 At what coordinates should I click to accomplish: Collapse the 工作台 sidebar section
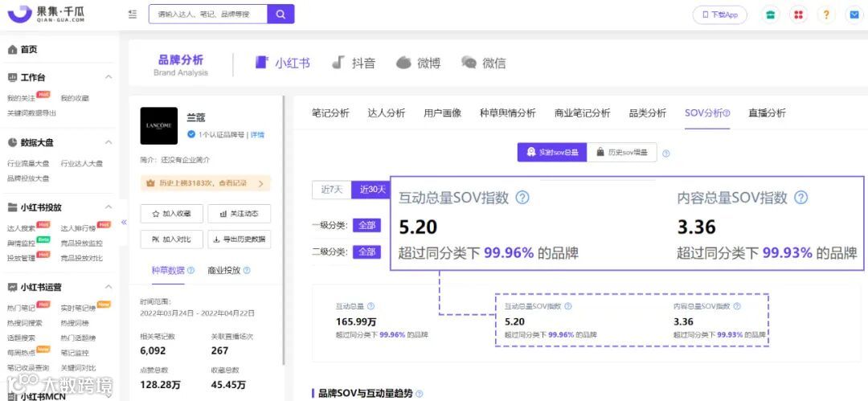coord(108,77)
